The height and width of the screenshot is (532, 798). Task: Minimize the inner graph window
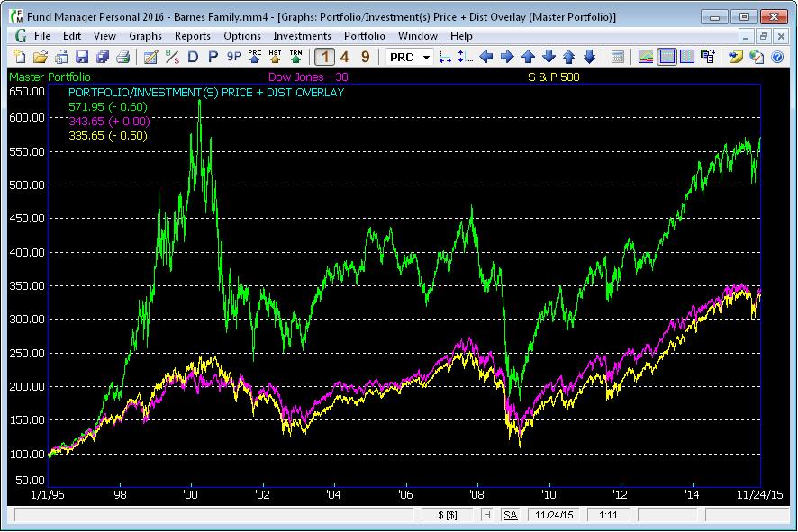746,36
